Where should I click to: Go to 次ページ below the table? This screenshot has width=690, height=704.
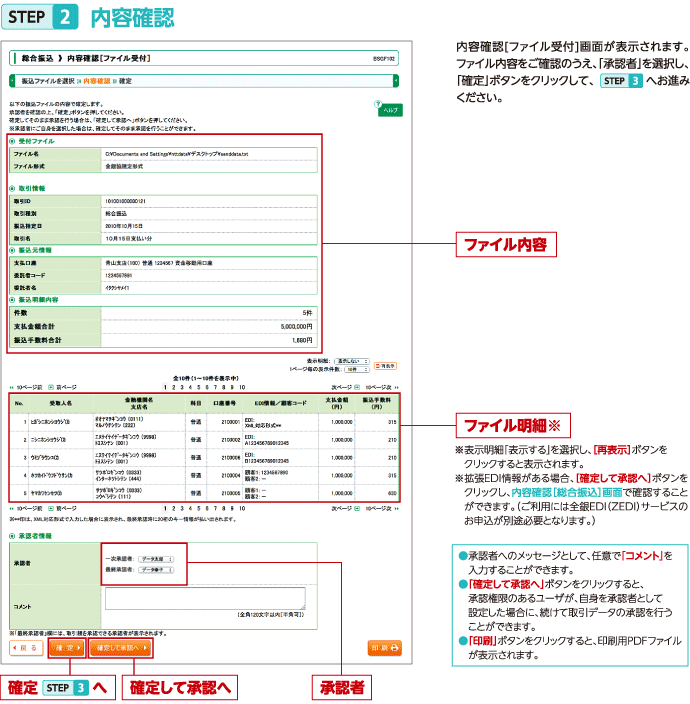(x=346, y=508)
